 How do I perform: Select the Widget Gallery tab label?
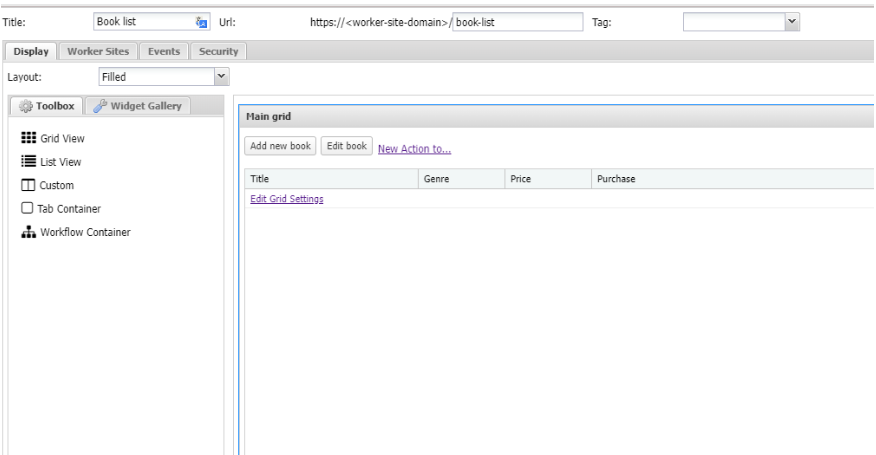[146, 106]
